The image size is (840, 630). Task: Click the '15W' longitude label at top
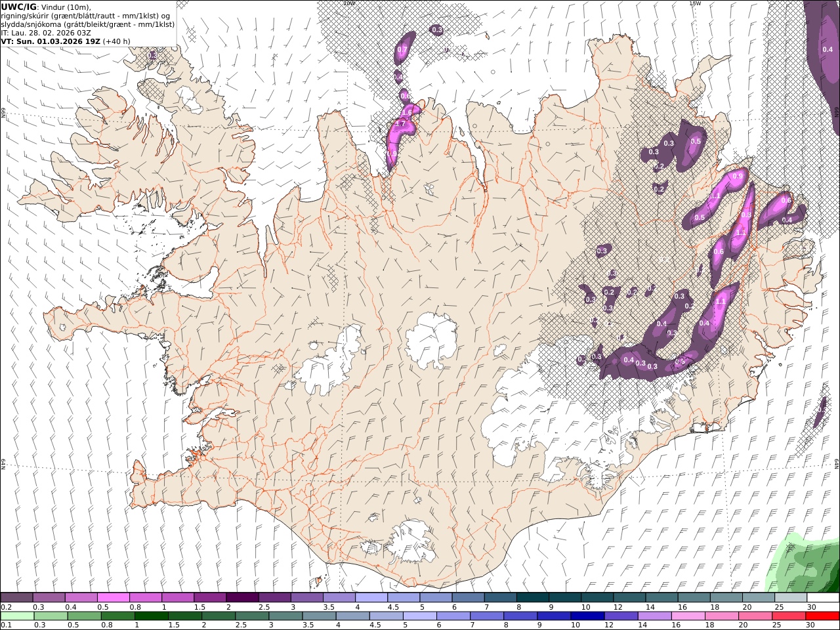(x=695, y=3)
